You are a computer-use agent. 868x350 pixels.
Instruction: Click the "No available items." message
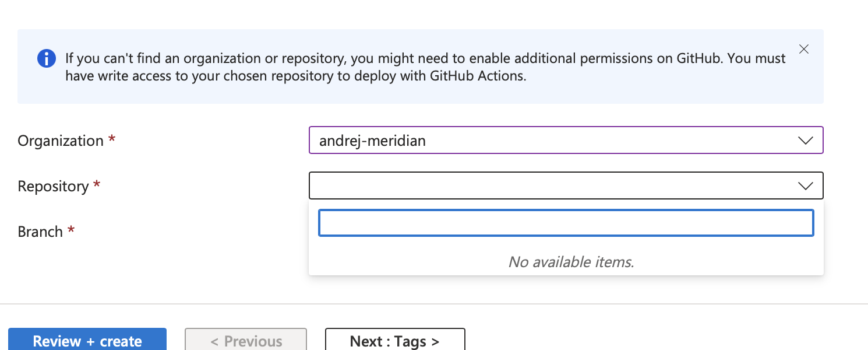[571, 262]
